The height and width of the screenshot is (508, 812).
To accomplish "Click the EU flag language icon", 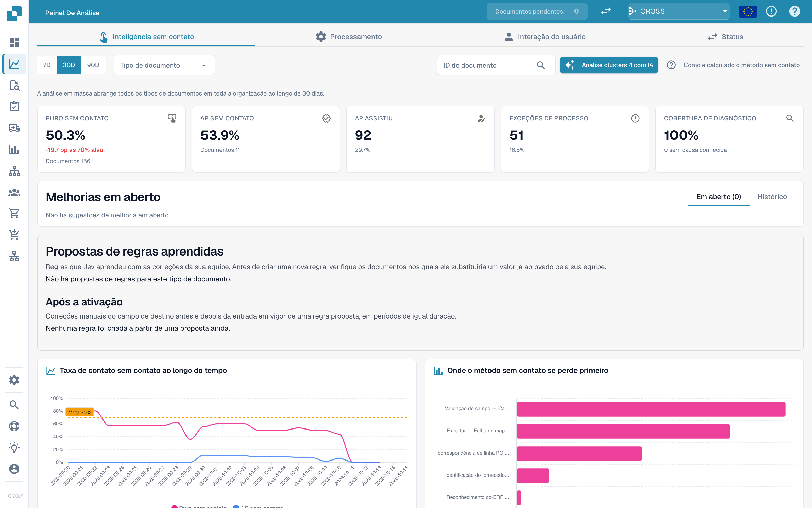I will pos(748,11).
